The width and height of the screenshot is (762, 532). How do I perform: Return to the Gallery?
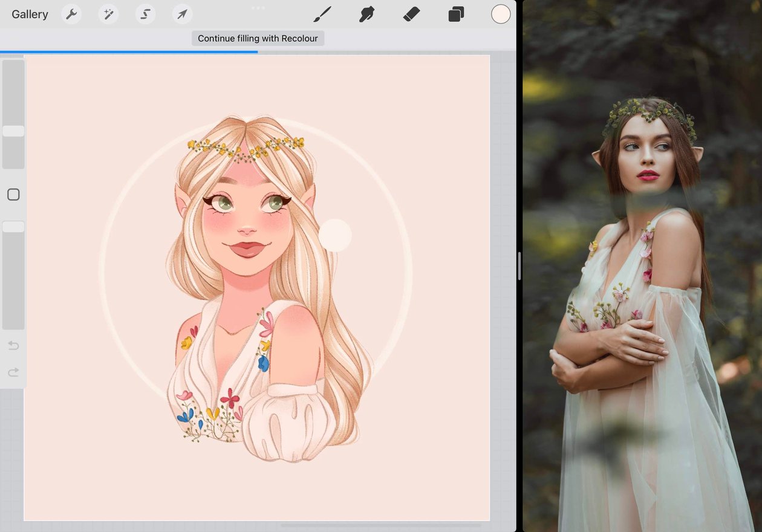point(30,15)
